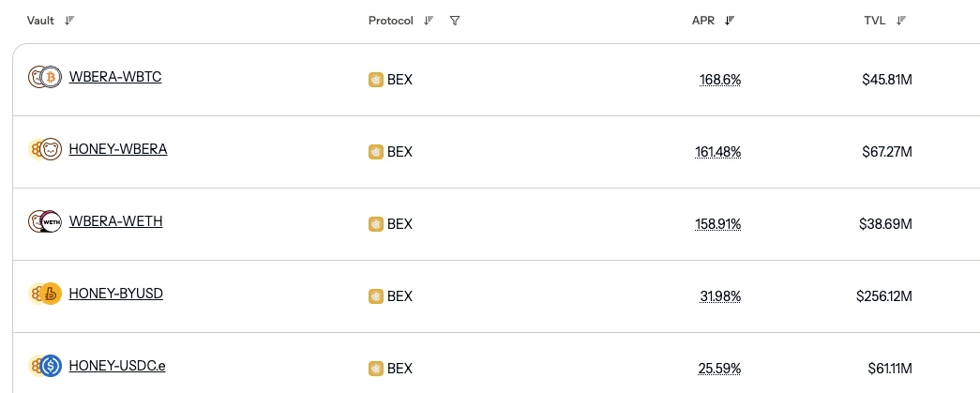Click the WBERA-WETH token pair icon
This screenshot has width=980, height=393.
pos(44,221)
